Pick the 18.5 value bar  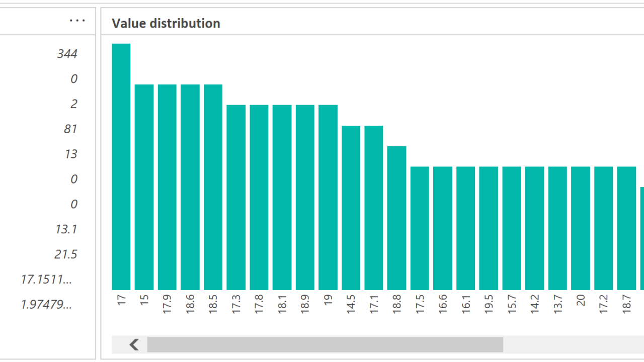[213, 187]
